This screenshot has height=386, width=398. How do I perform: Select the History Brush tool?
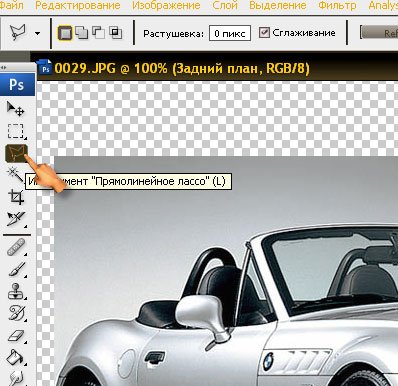click(16, 313)
